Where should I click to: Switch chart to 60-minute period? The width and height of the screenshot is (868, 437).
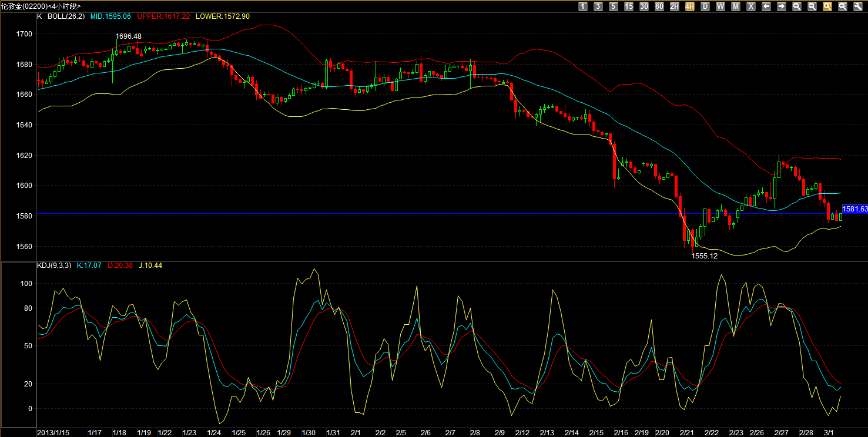(659, 6)
